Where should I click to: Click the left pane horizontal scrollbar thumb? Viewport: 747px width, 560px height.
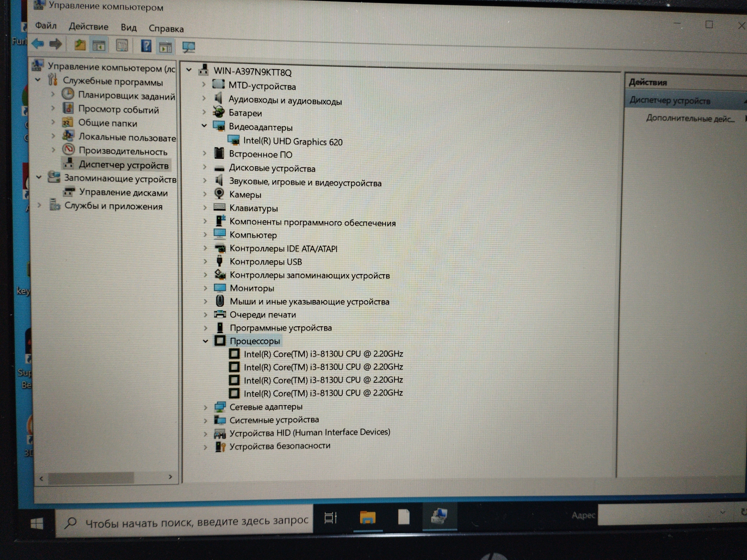(91, 478)
